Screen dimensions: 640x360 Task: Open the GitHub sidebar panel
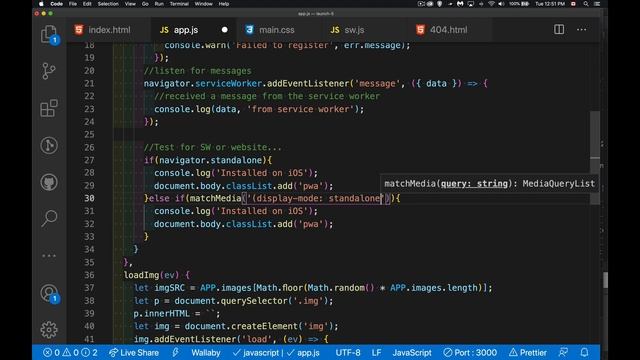tap(49, 182)
